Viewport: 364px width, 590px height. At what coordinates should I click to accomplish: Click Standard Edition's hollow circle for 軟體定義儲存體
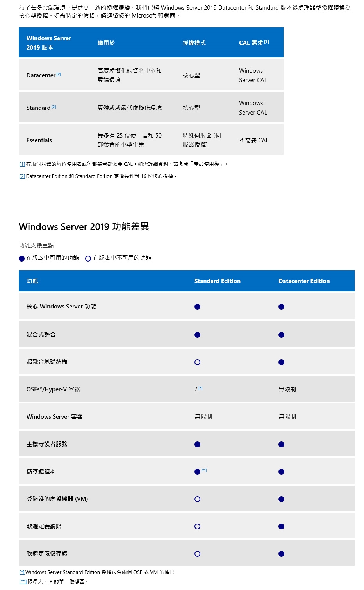pyautogui.click(x=197, y=554)
